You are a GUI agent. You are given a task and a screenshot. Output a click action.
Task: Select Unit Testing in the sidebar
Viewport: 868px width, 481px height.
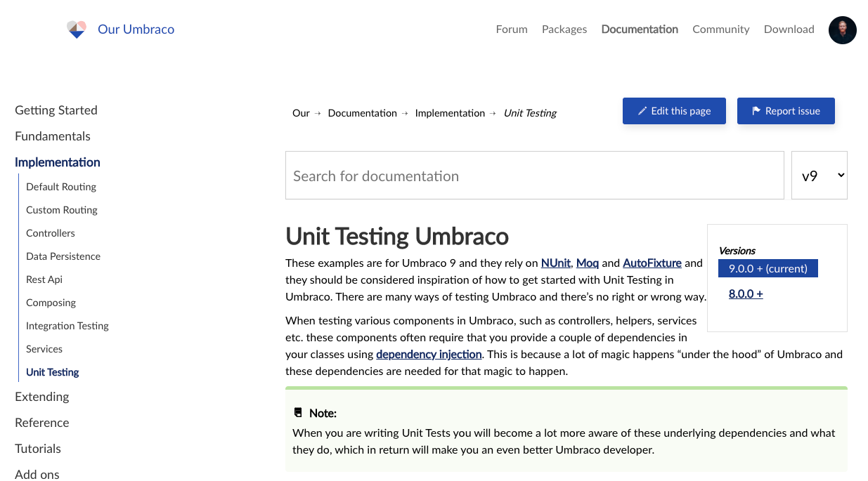tap(53, 372)
